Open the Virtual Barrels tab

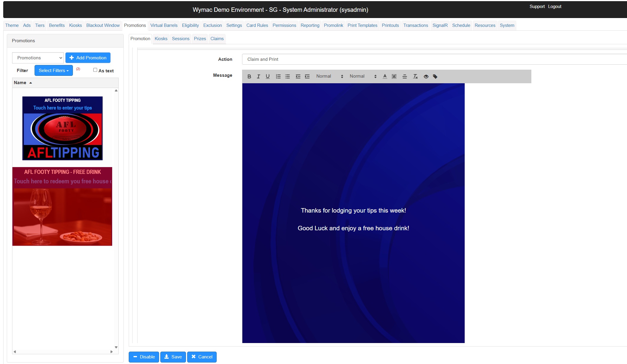(164, 25)
